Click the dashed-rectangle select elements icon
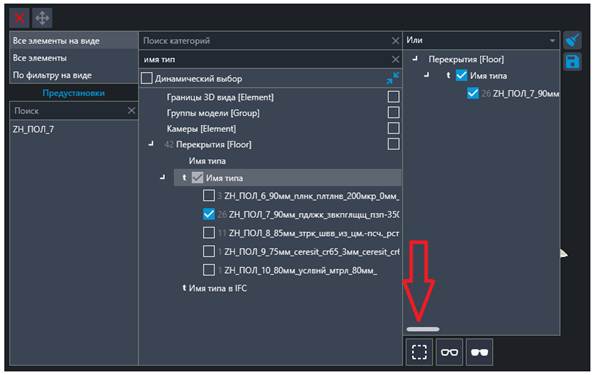594x375 pixels. coord(419,352)
